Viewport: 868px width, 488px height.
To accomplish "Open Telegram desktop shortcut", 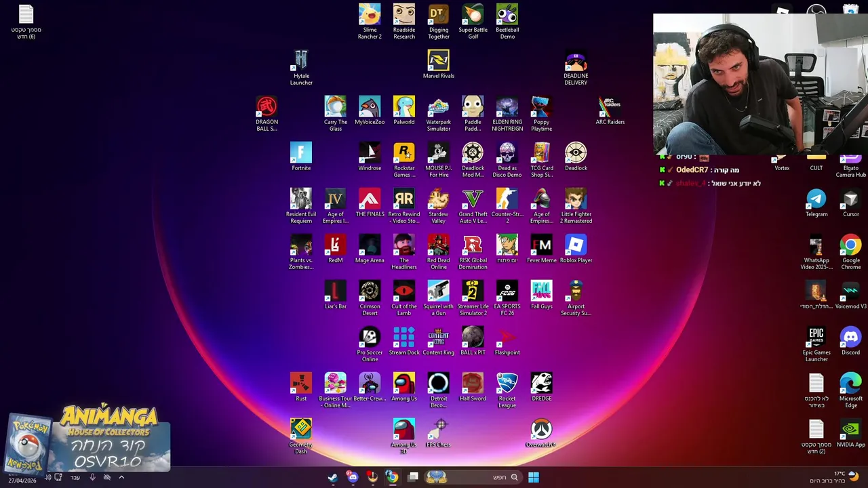I will click(816, 203).
